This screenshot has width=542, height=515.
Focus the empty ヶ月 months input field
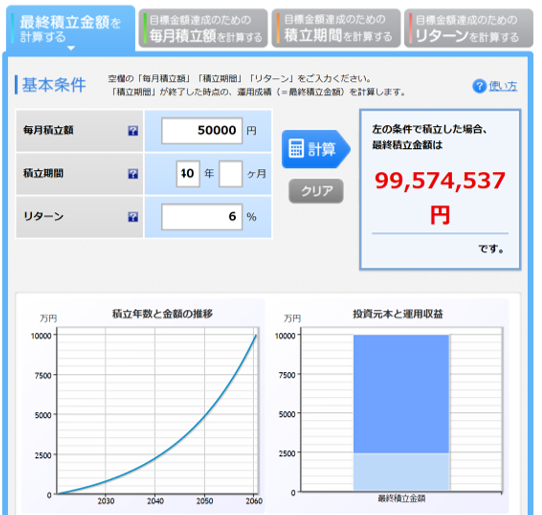pos(231,174)
